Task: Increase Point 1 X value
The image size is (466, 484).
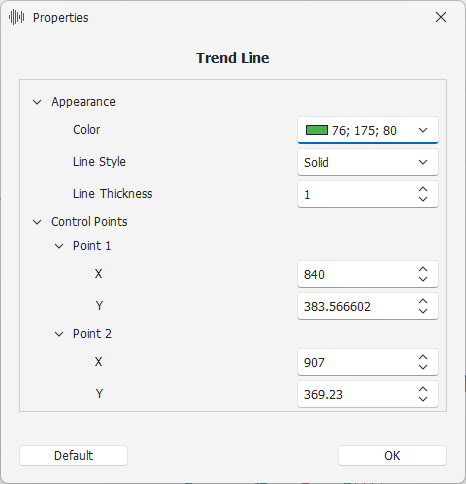Action: tap(423, 269)
